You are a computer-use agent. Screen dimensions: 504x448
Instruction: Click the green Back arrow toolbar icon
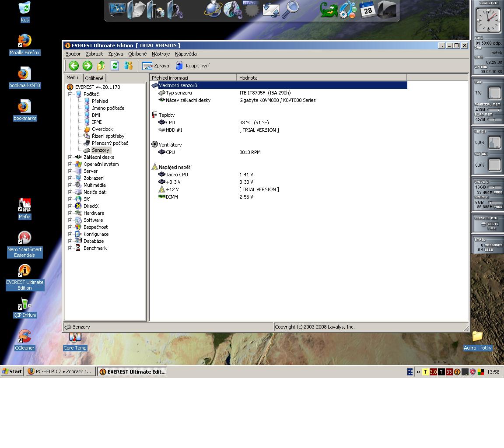click(x=73, y=66)
